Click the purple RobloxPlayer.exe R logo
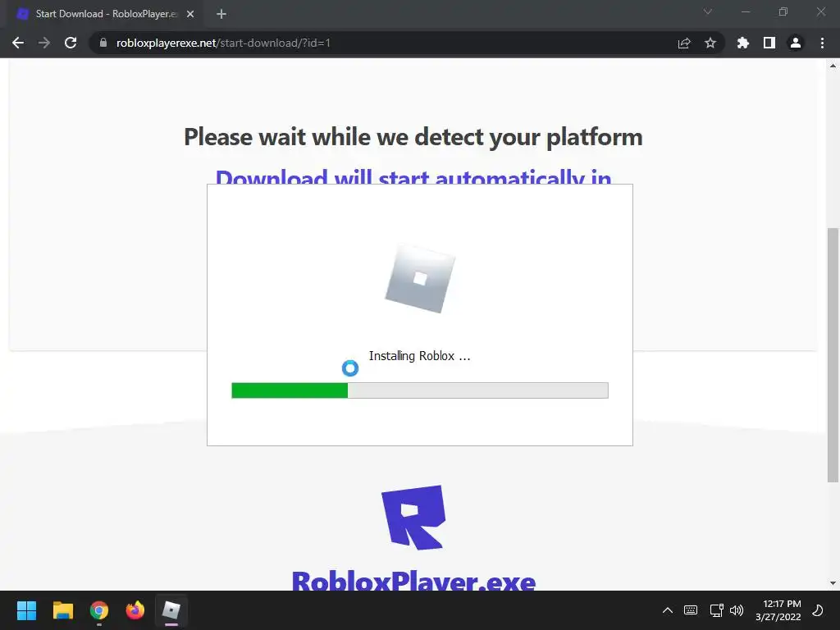 [x=413, y=518]
